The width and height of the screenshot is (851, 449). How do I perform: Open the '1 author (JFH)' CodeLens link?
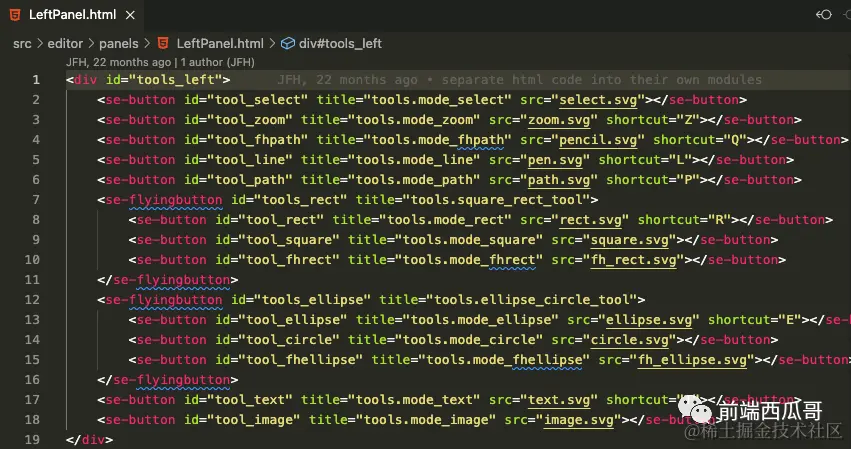click(218, 62)
